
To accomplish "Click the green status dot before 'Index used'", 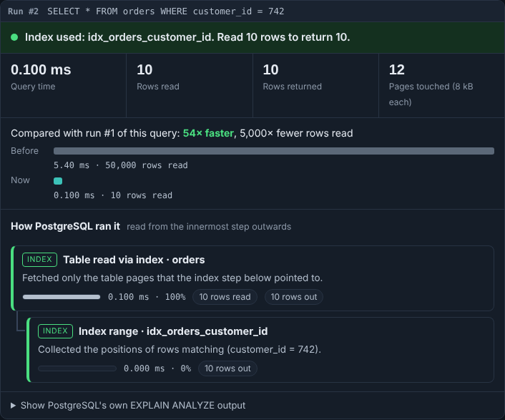I will [x=14, y=37].
